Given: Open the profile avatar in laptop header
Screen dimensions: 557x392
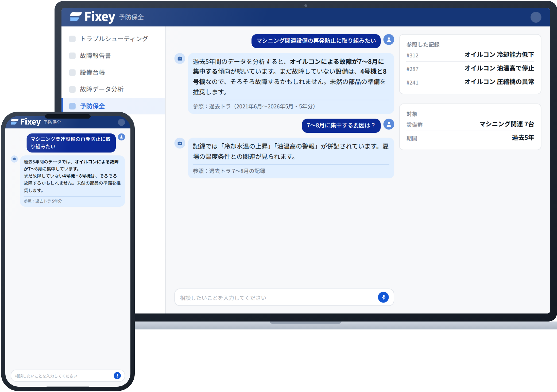Looking at the screenshot, I should (536, 17).
